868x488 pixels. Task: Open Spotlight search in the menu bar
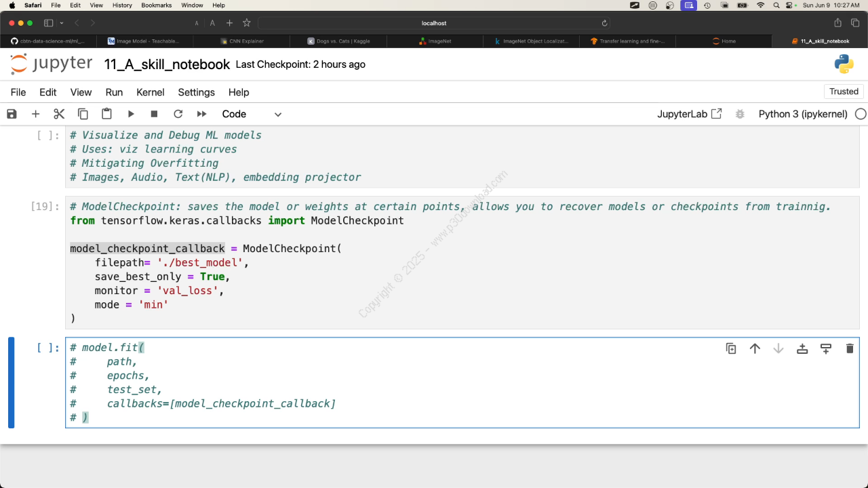(x=776, y=5)
